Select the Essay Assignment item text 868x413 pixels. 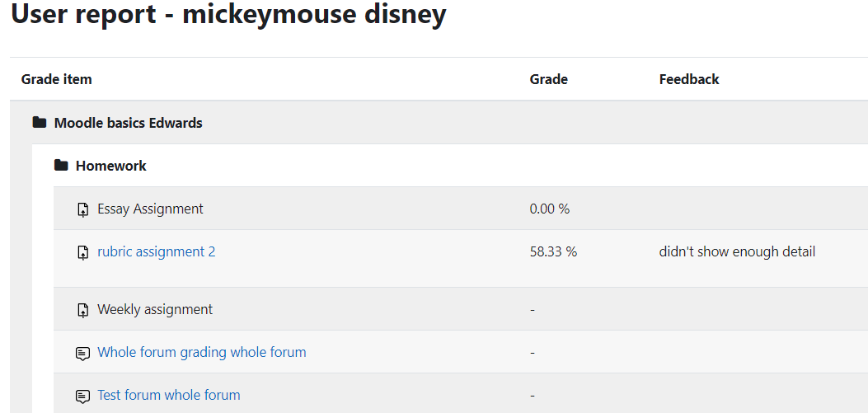pyautogui.click(x=150, y=209)
